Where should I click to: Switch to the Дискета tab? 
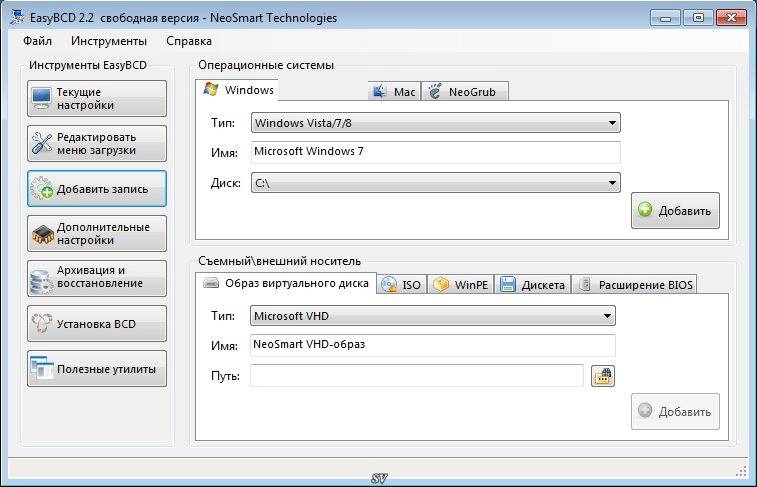pyautogui.click(x=533, y=285)
